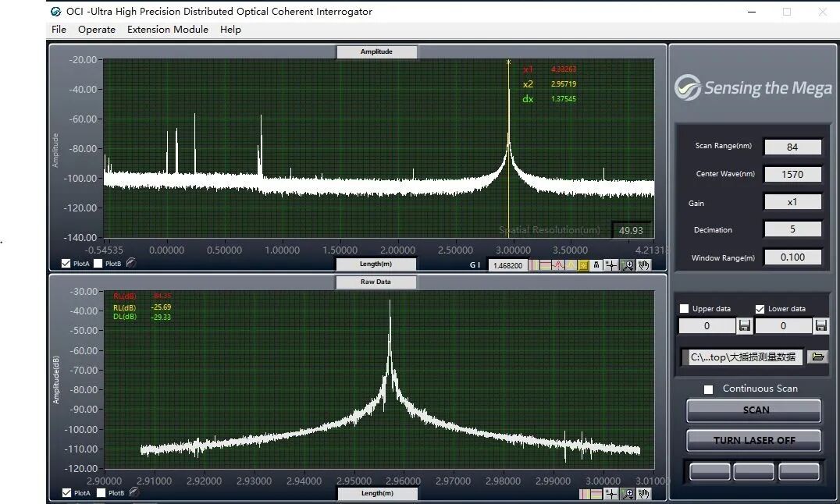The image size is (840, 504).
Task: Uncheck PlotA in the Amplitude chart
Action: tap(66, 264)
